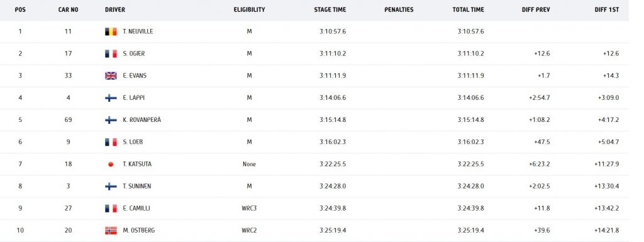Click the TOTAL TIME column header
This screenshot has height=242, width=644.
(468, 10)
